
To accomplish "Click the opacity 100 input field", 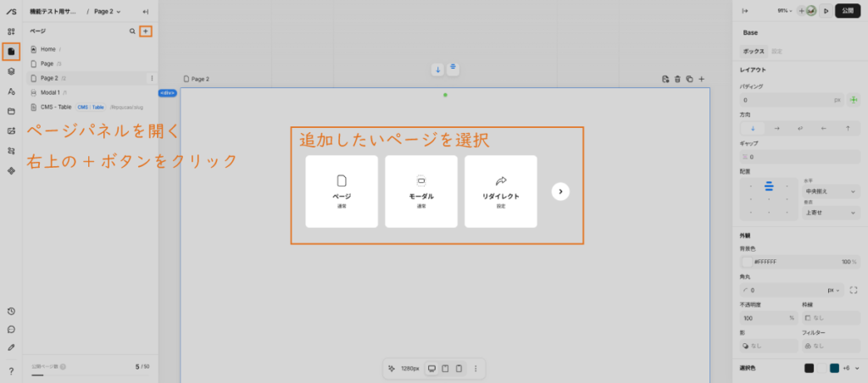I will point(768,319).
